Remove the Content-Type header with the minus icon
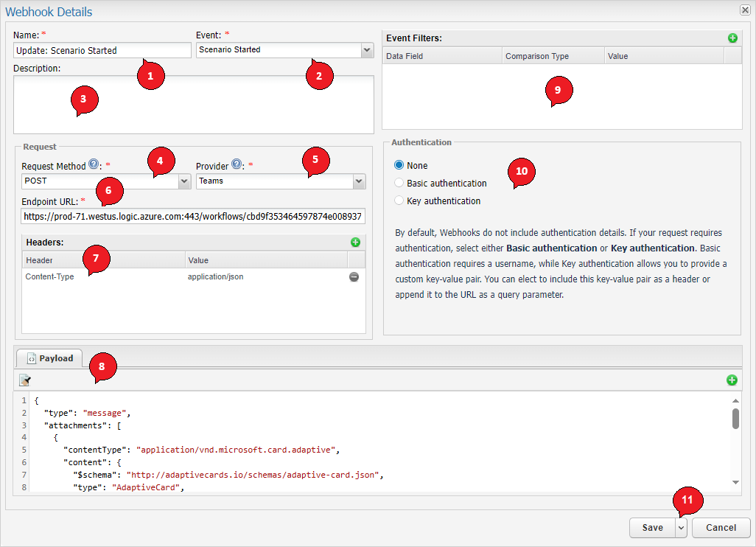Viewport: 756px width, 547px height. [354, 277]
